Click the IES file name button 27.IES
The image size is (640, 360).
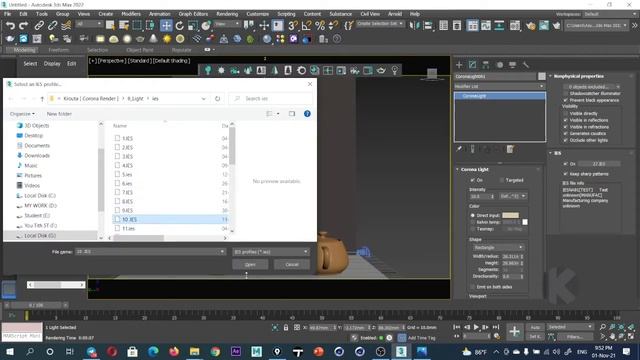599,164
